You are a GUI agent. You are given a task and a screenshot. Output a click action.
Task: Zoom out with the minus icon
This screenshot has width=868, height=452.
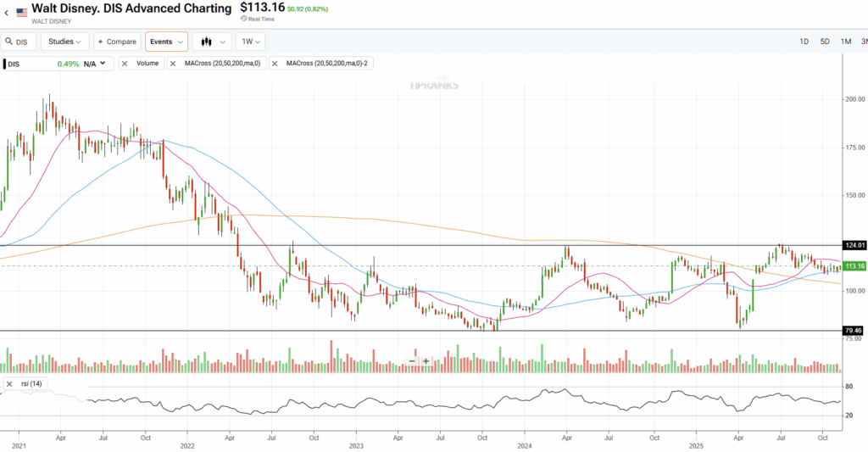coord(412,360)
